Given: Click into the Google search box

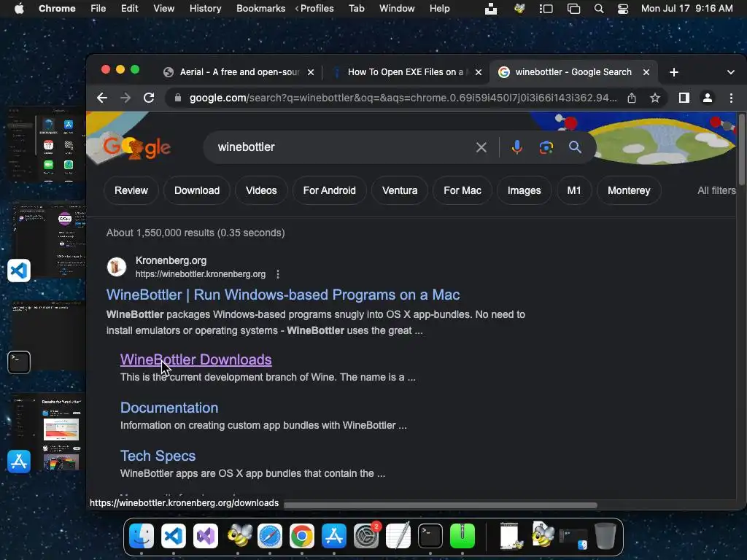Looking at the screenshot, I should [343, 147].
